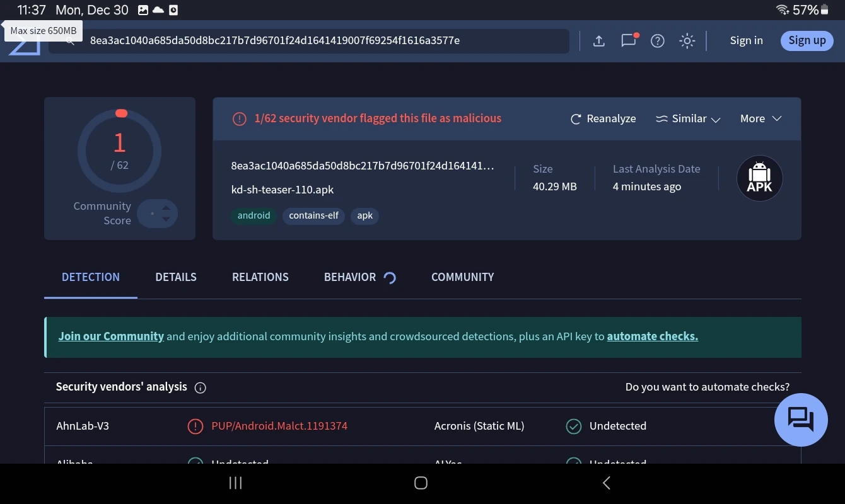Screen dimensions: 845x504
Task: Open the Join our Community link
Action: (111, 336)
